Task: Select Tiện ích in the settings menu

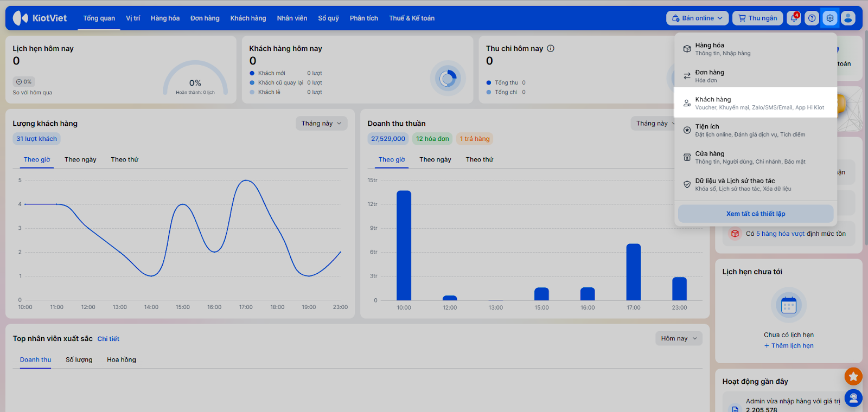Action: coord(756,130)
